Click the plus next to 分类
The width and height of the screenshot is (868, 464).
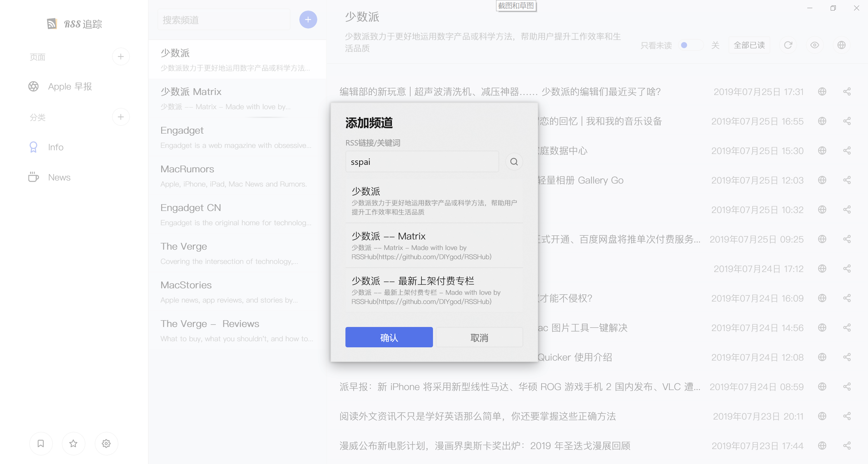pyautogui.click(x=121, y=117)
